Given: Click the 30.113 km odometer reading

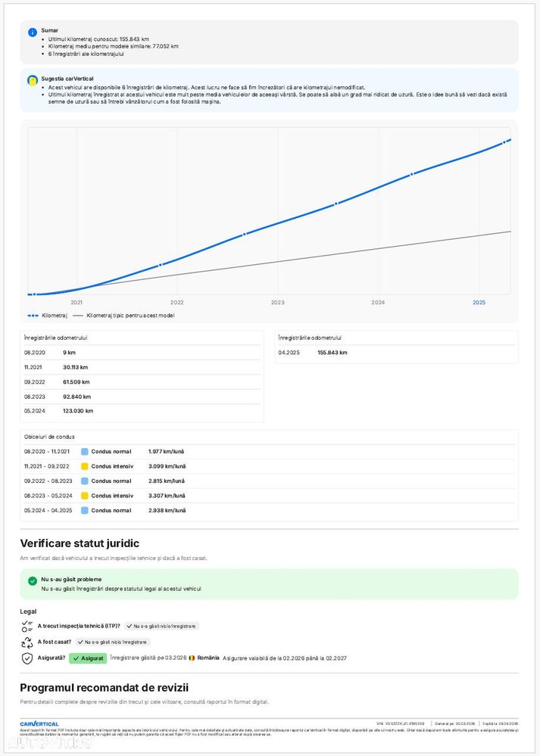Looking at the screenshot, I should (75, 367).
